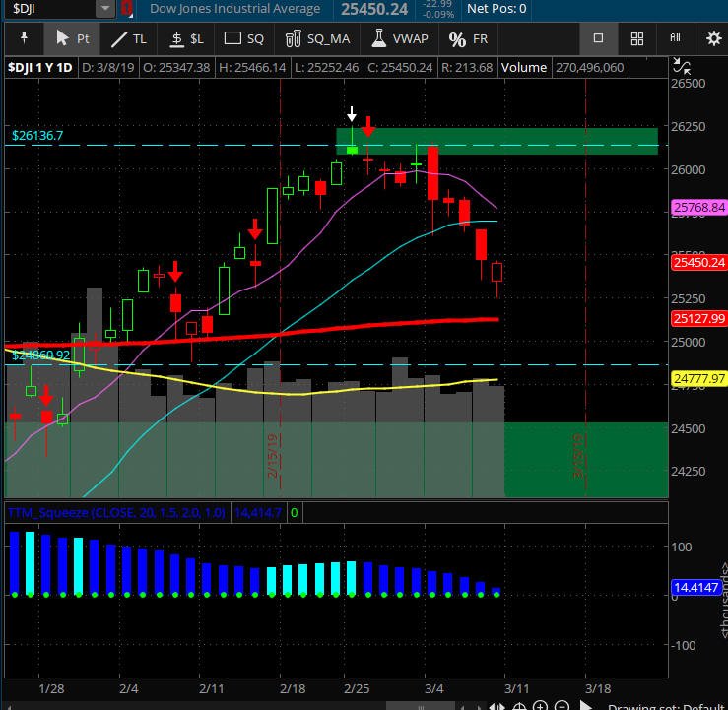This screenshot has width=728, height=710.
Task: Select the Trendline (TL) drawing tool
Action: pyautogui.click(x=129, y=38)
